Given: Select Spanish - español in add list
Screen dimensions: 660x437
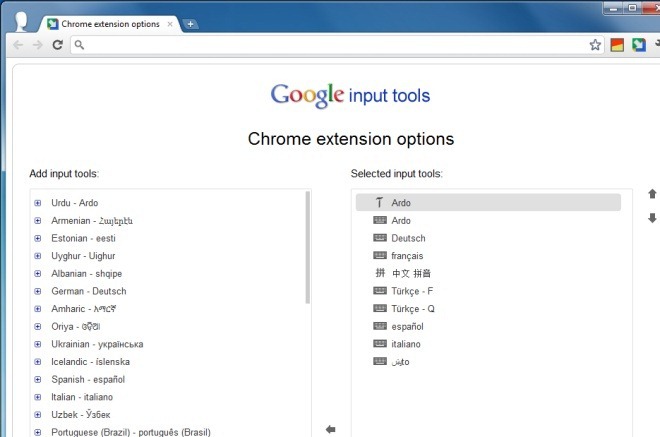Looking at the screenshot, I should 88,380.
